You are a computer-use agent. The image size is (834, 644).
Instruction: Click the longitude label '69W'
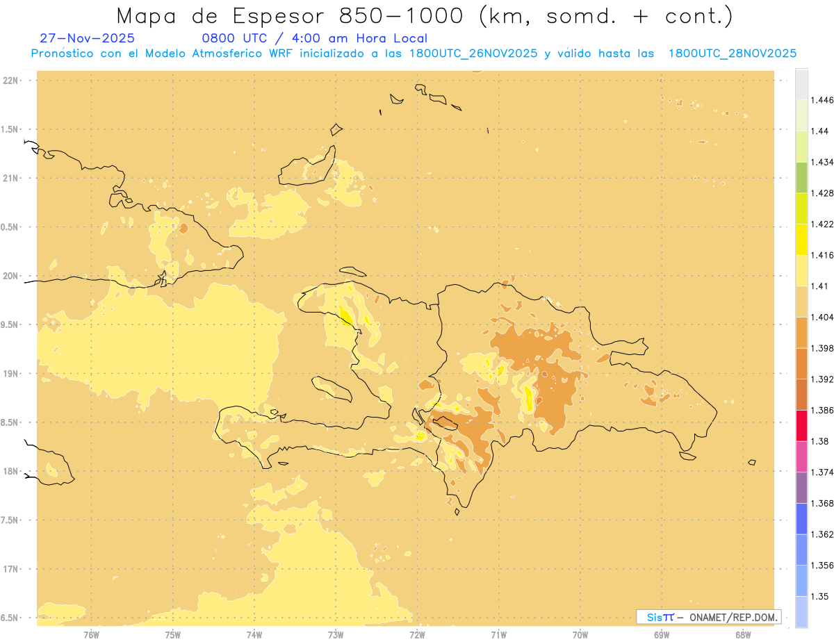pos(662,635)
